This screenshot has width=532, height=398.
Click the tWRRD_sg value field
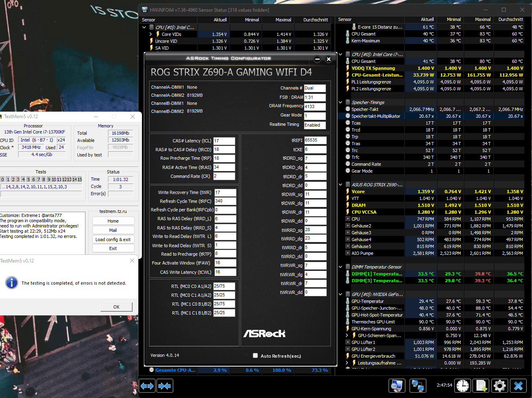[315, 230]
